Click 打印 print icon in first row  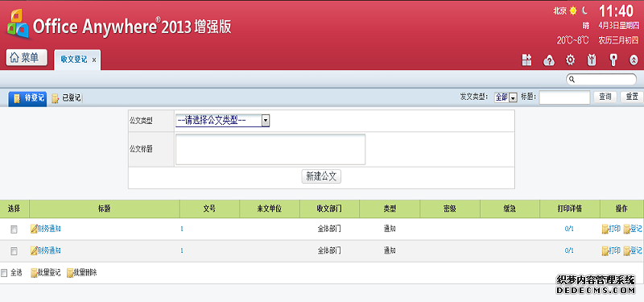(x=605, y=230)
